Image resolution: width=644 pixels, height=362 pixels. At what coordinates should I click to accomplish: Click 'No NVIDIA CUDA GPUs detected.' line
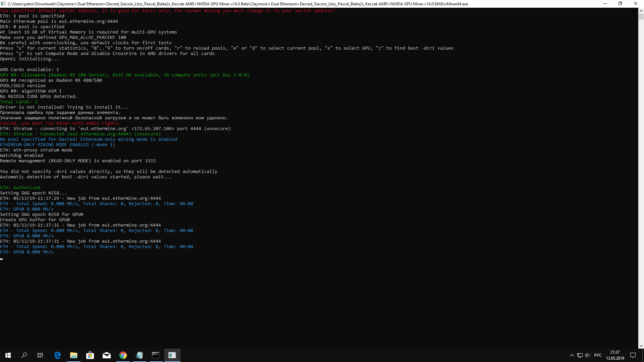pyautogui.click(x=39, y=97)
